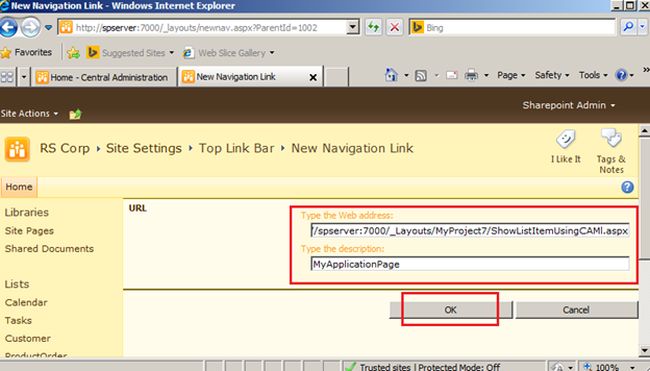The height and width of the screenshot is (371, 650).
Task: Open the Safety menu
Action: (552, 75)
